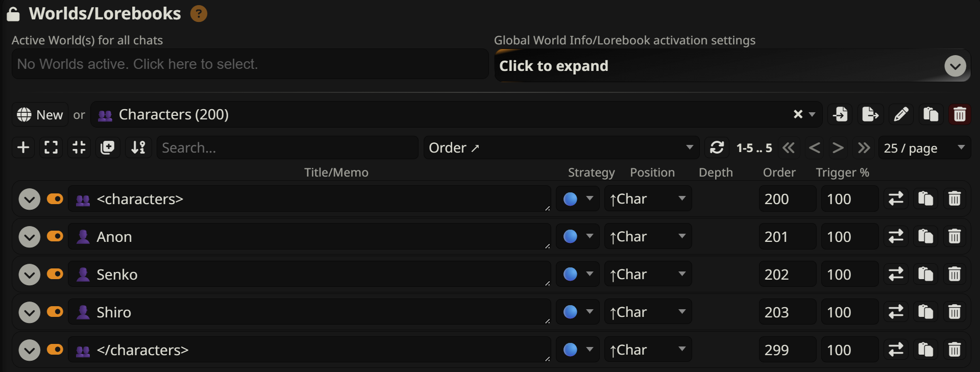Go to the next page of entries
980x372 pixels.
838,148
